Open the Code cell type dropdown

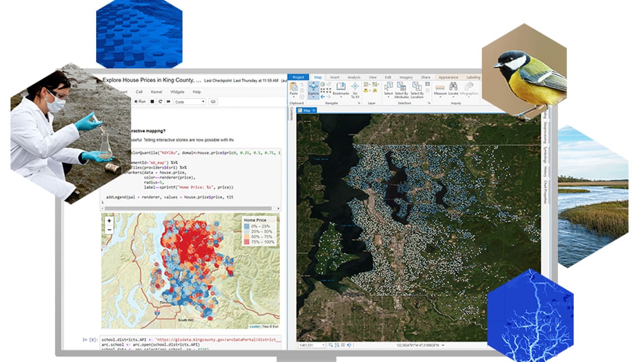(x=189, y=101)
